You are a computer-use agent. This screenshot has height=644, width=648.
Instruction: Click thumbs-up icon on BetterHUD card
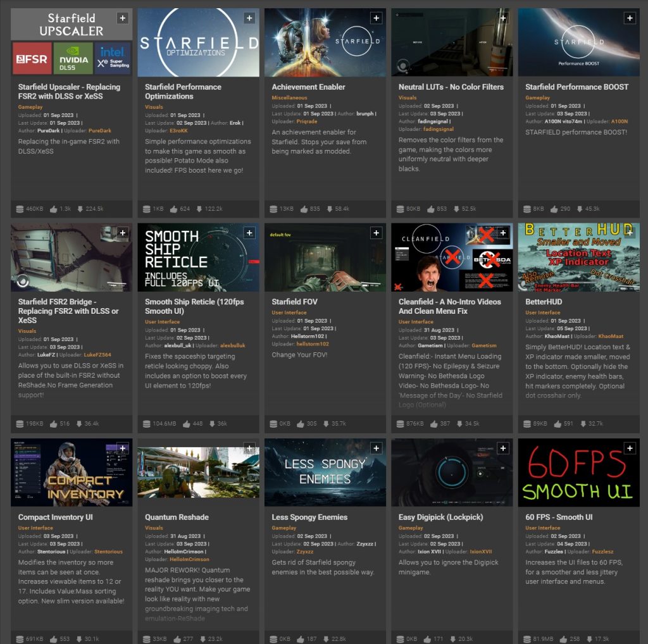[558, 424]
